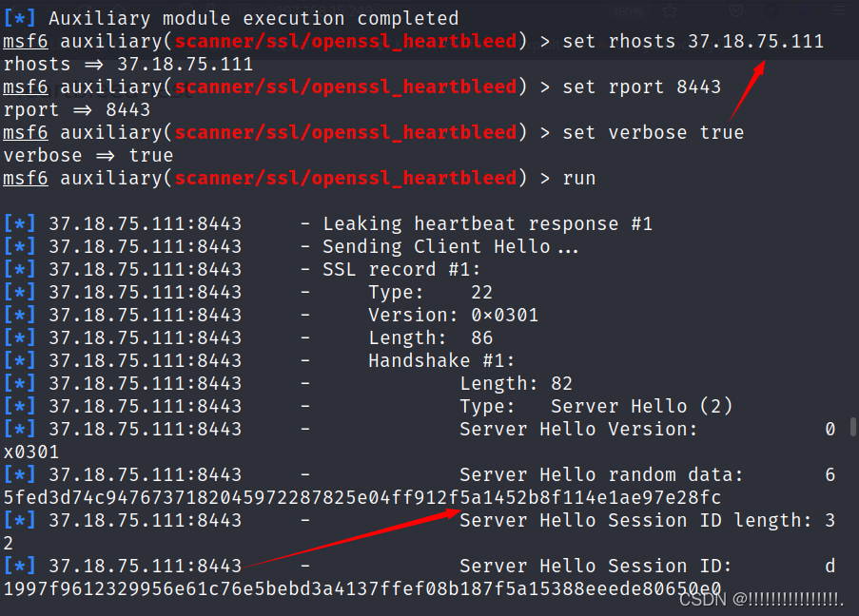Click the 'Server Hello random data:' label
This screenshot has height=616, width=859.
click(601, 475)
